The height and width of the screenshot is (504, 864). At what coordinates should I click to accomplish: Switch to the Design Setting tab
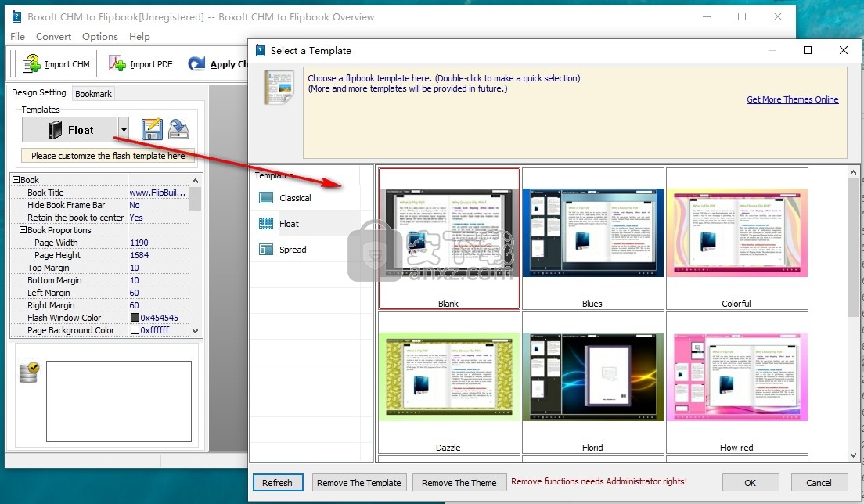(39, 92)
